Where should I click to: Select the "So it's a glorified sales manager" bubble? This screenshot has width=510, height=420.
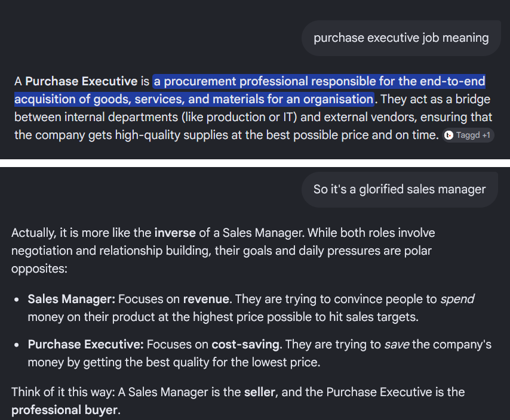(x=400, y=189)
